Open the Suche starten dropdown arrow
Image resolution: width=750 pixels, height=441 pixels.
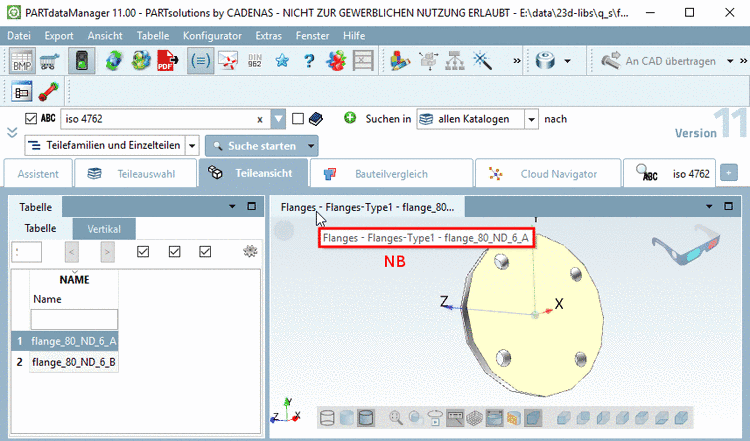(311, 146)
